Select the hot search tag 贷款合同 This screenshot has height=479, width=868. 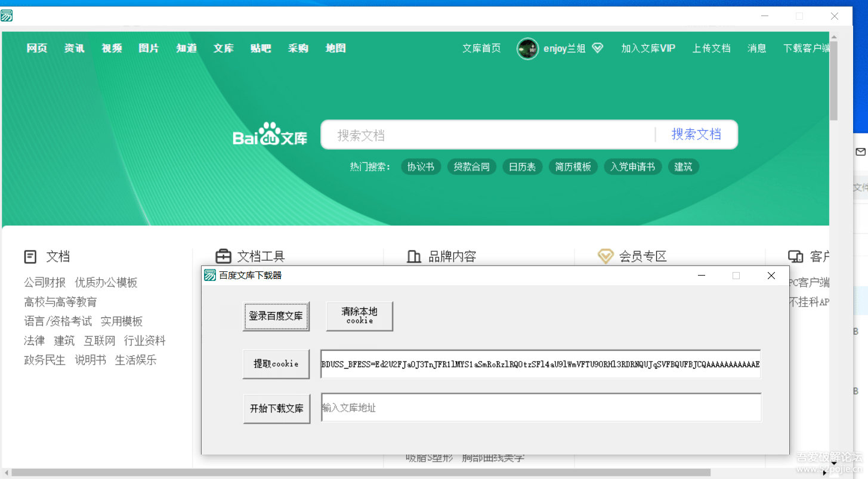(471, 167)
